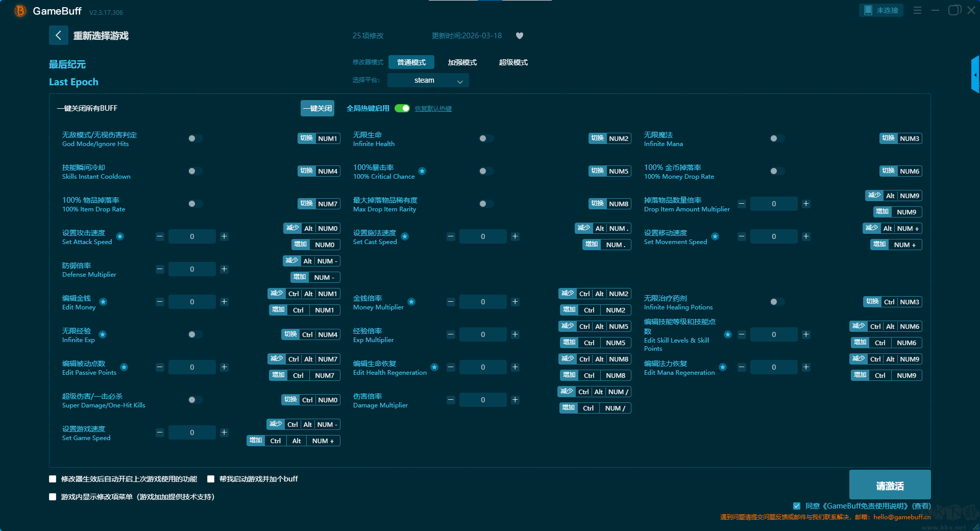Disable the global hotkey toggle
The image size is (980, 531).
click(402, 108)
